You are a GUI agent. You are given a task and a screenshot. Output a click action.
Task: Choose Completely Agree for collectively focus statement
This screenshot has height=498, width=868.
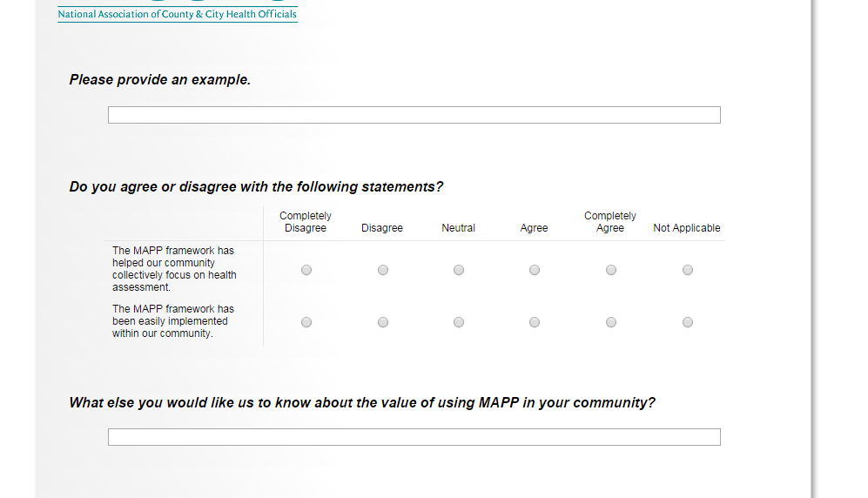[x=611, y=270]
